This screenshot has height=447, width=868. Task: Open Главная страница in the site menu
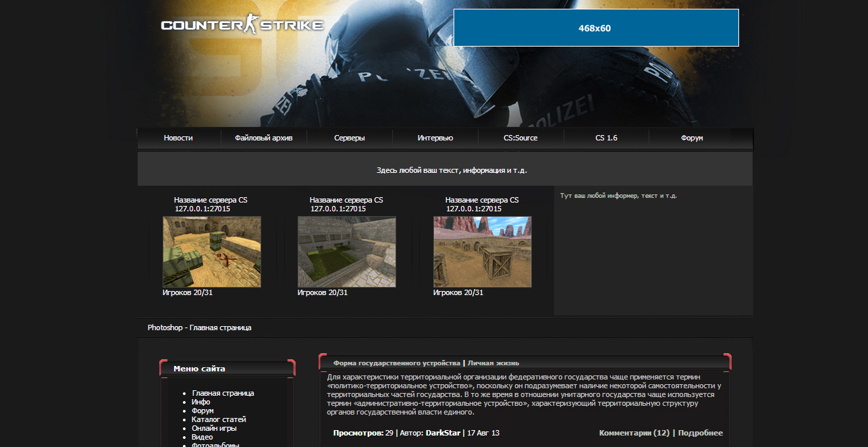223,392
